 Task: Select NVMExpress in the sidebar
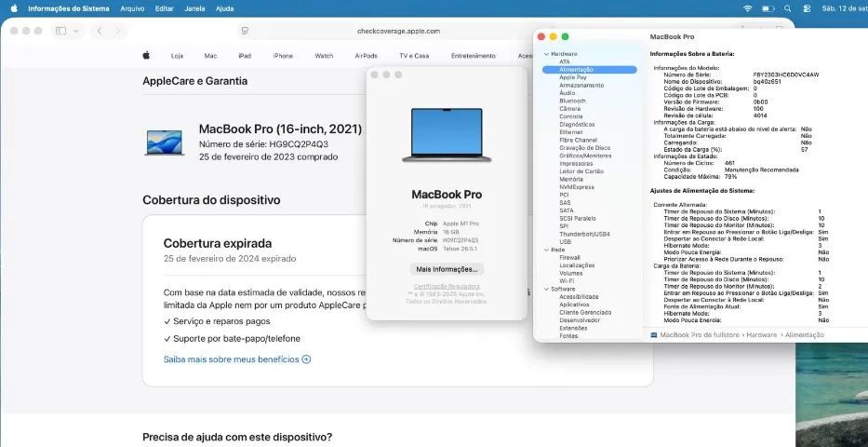tap(576, 187)
